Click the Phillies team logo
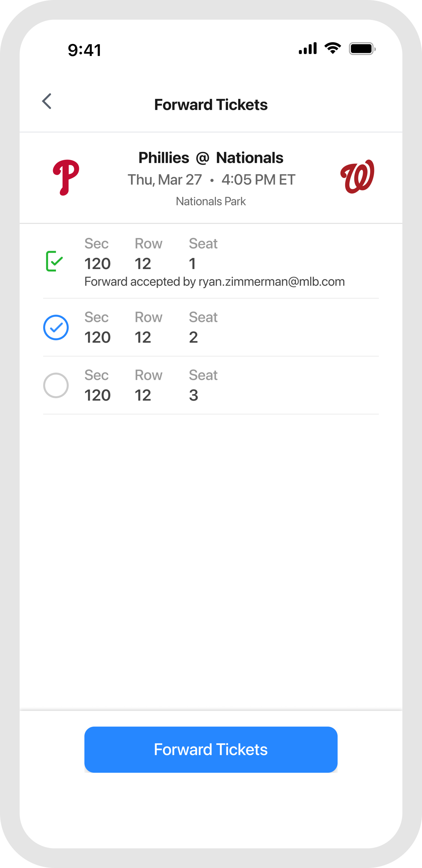This screenshot has width=422, height=868. click(66, 178)
